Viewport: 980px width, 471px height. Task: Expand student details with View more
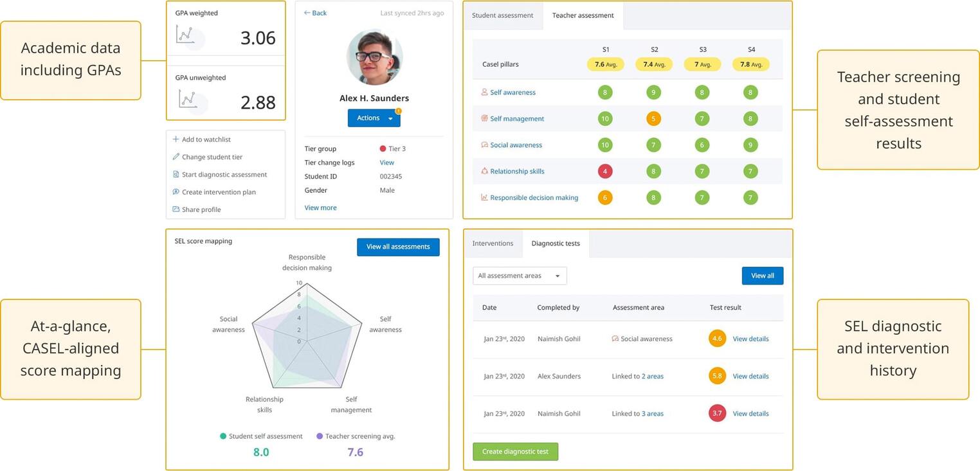(320, 208)
